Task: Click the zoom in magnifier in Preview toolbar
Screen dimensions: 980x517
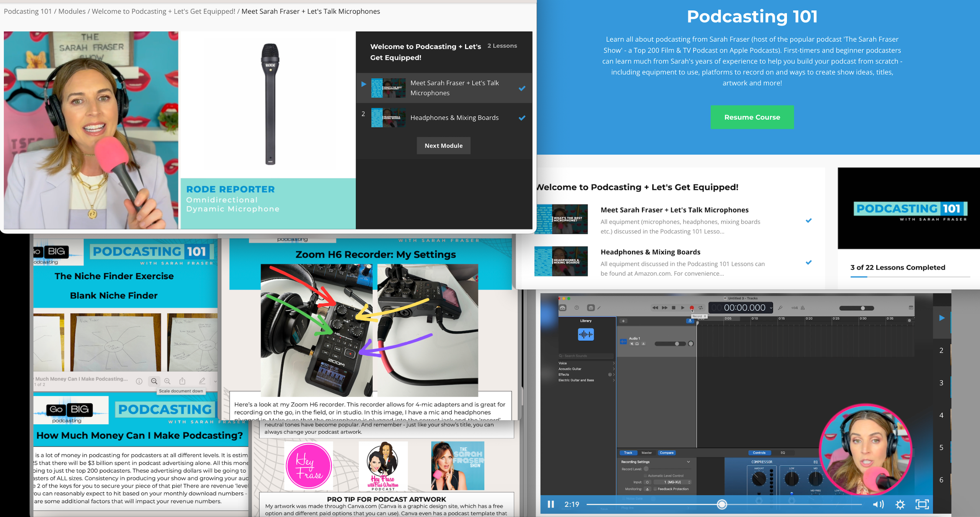Action: [167, 381]
